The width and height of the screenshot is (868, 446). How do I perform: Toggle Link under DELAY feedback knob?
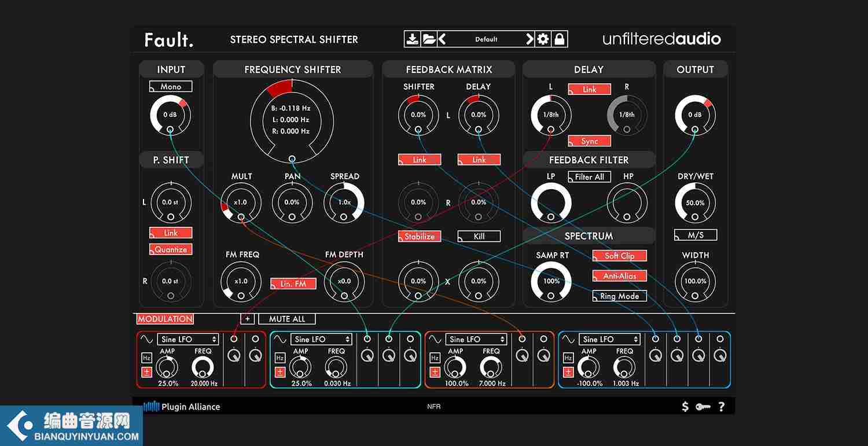[x=479, y=160]
